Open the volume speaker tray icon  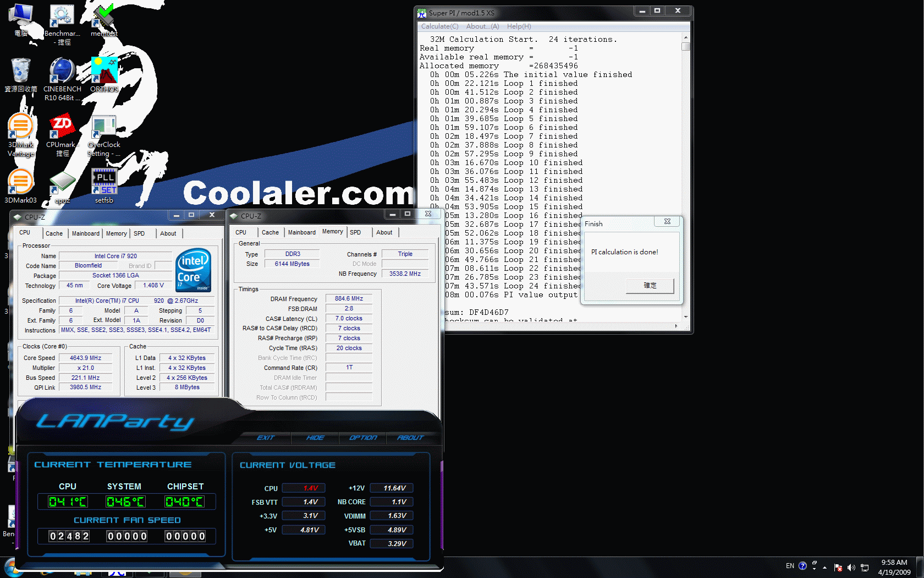[x=851, y=568]
